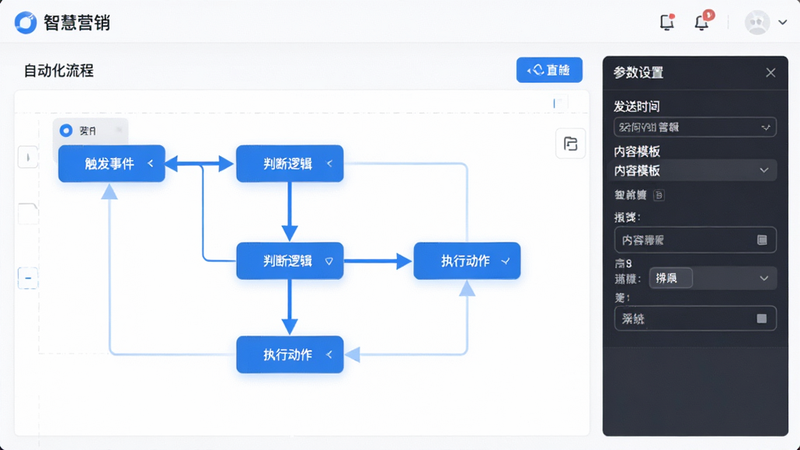Select the 判断逻辑 node linked to 触发事件
Image resolution: width=800 pixels, height=450 pixels.
tap(290, 163)
